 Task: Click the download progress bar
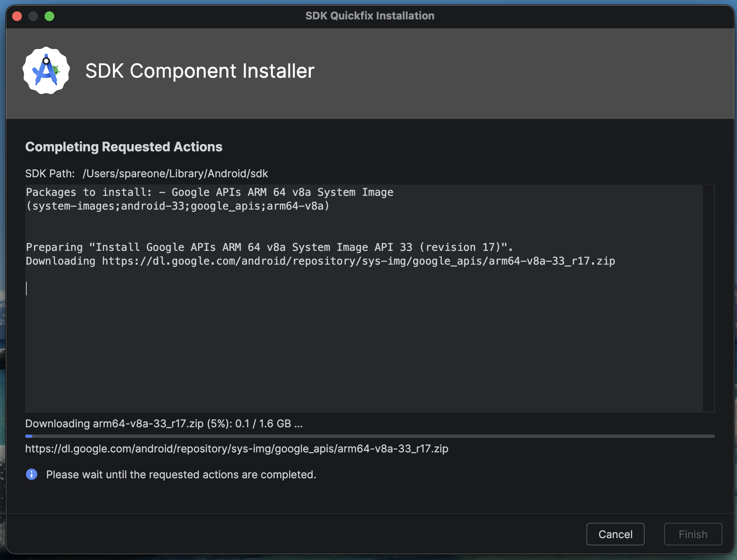(370, 436)
